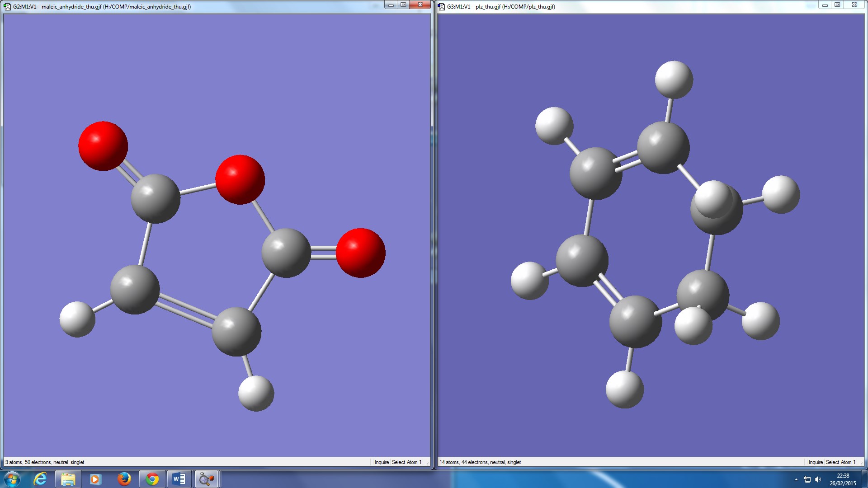Minimize the maleic_anhydride_thu.gjf window
Viewport: 868px width, 488px height.
tap(391, 5)
